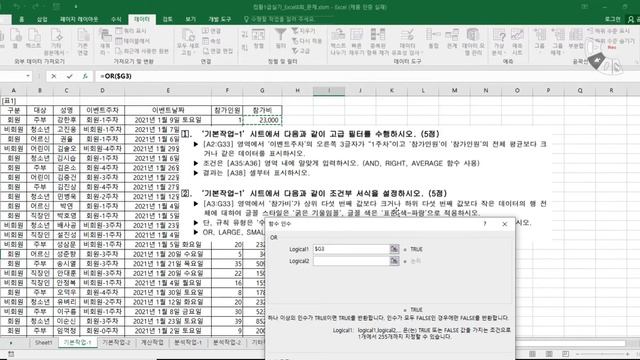Open the 보기 (View) ribbon tab
Viewport: 640px width, 360px height.
(190, 19)
